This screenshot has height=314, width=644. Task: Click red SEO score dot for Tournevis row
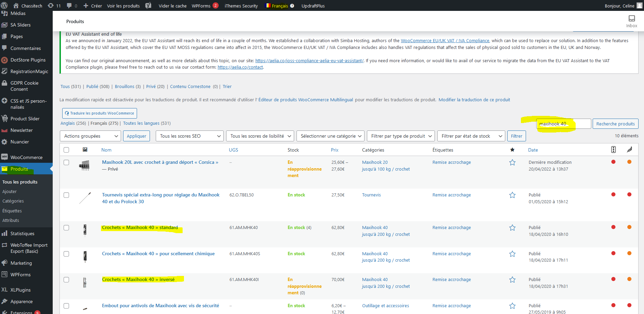tap(613, 194)
